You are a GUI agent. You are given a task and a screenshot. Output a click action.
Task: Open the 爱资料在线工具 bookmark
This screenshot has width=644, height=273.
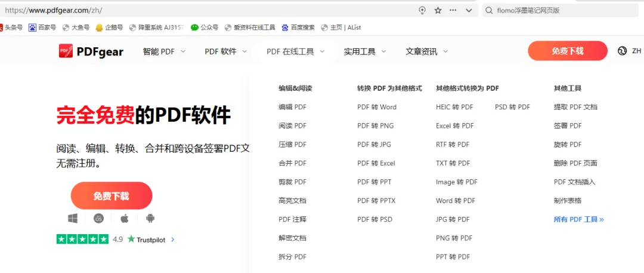[x=250, y=27]
